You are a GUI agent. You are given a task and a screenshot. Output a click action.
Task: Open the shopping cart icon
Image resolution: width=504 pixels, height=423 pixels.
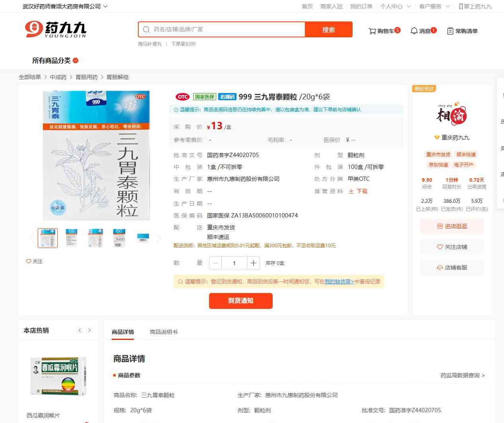(x=372, y=31)
